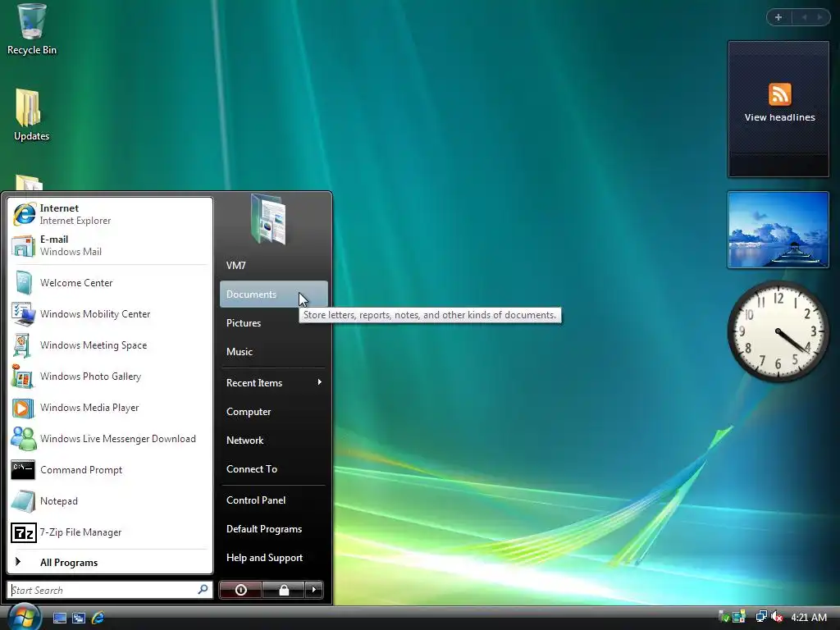The width and height of the screenshot is (840, 630).
Task: Open Windows Live Messenger Download
Action: 109,439
